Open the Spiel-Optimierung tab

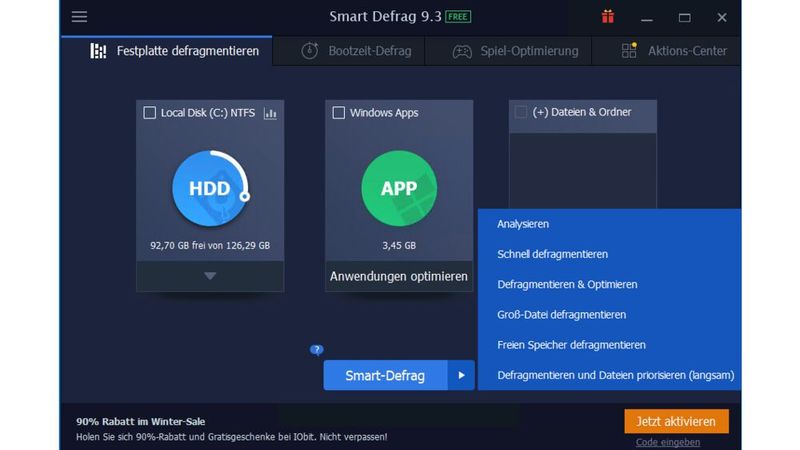[509, 51]
